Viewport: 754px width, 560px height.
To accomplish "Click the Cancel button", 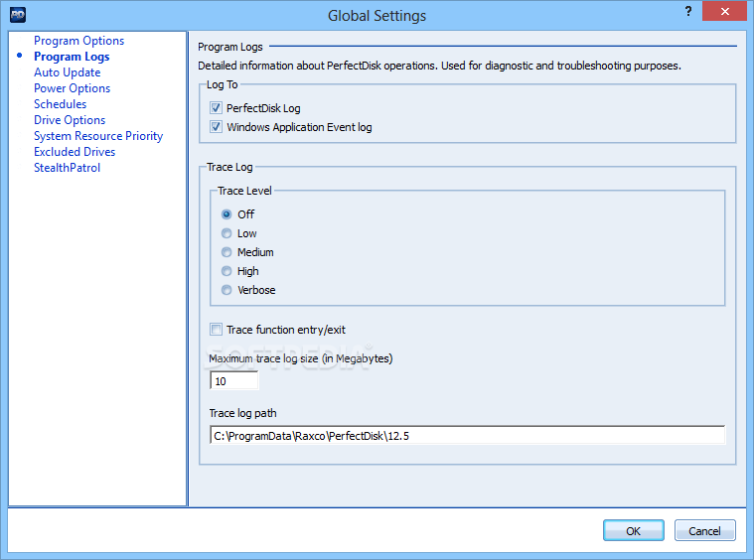I will click(x=704, y=530).
